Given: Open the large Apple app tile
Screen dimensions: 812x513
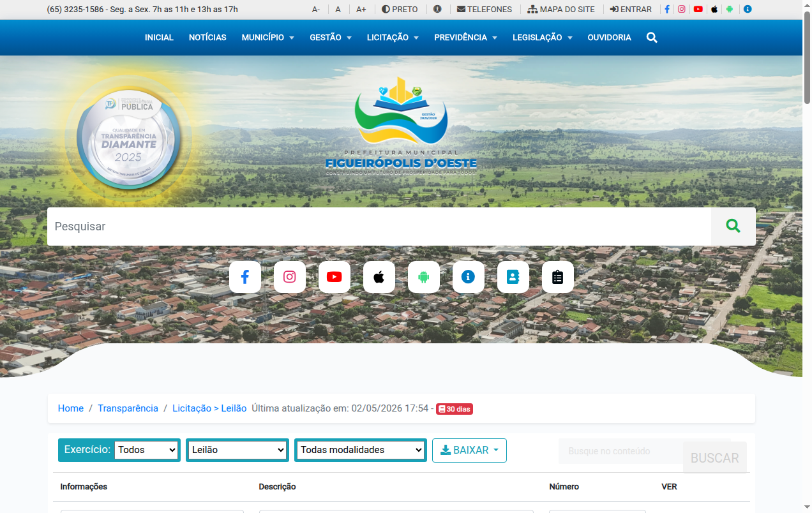Looking at the screenshot, I should (x=379, y=277).
